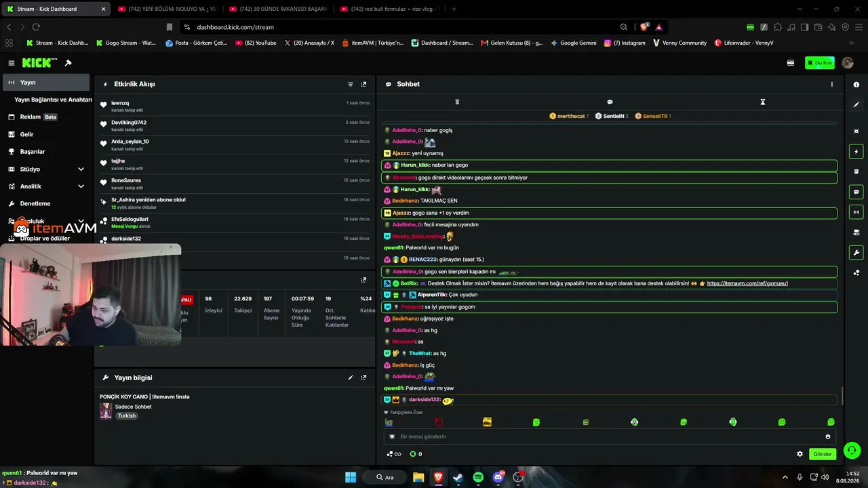868x488 pixels.
Task: Click the filter icon in Etkinlik Akışı
Action: 351,84
